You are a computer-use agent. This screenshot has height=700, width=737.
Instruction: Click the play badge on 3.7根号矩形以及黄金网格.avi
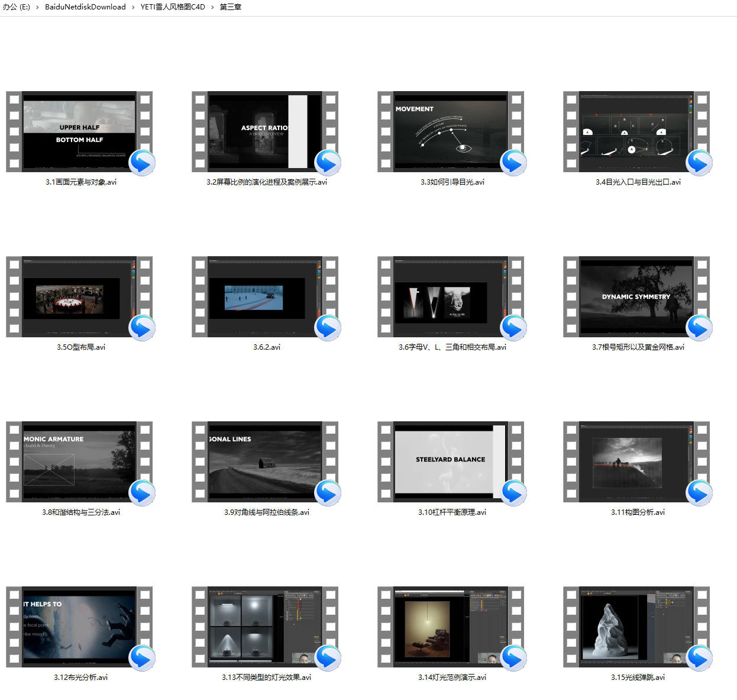[699, 328]
